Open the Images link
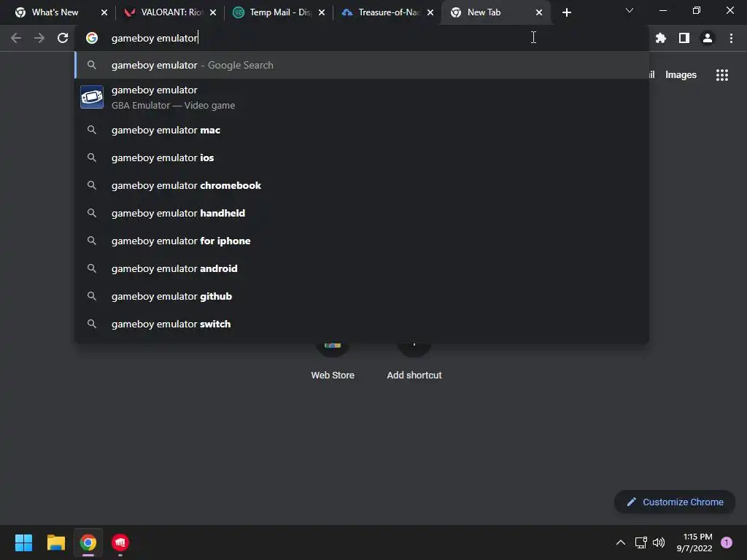The image size is (747, 560). pos(681,75)
